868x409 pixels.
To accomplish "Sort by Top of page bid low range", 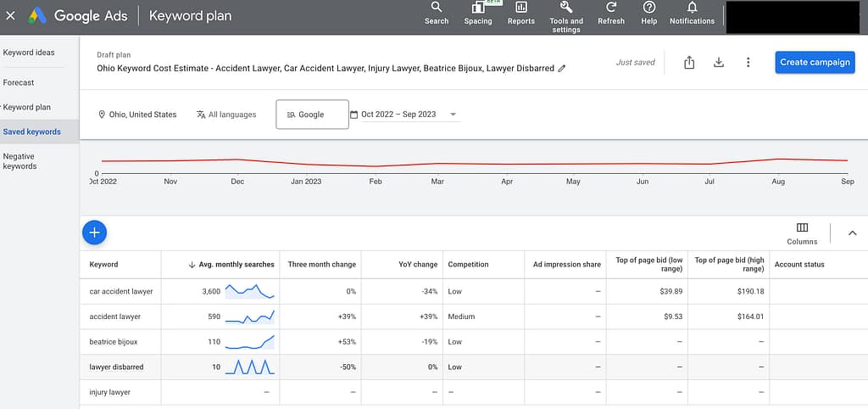I will 648,265.
